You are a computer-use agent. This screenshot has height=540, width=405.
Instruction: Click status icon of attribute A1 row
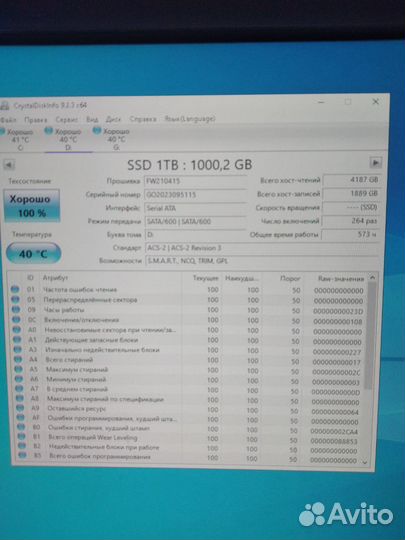click(x=17, y=340)
